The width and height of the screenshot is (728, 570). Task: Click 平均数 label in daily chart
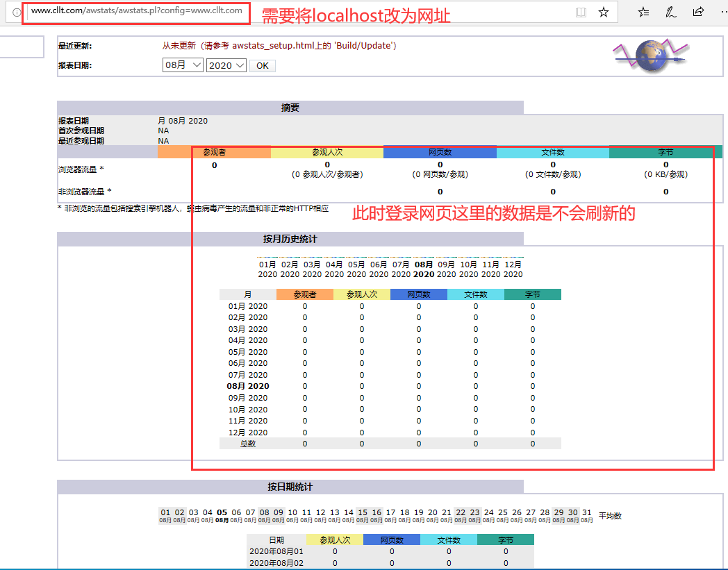coord(610,516)
